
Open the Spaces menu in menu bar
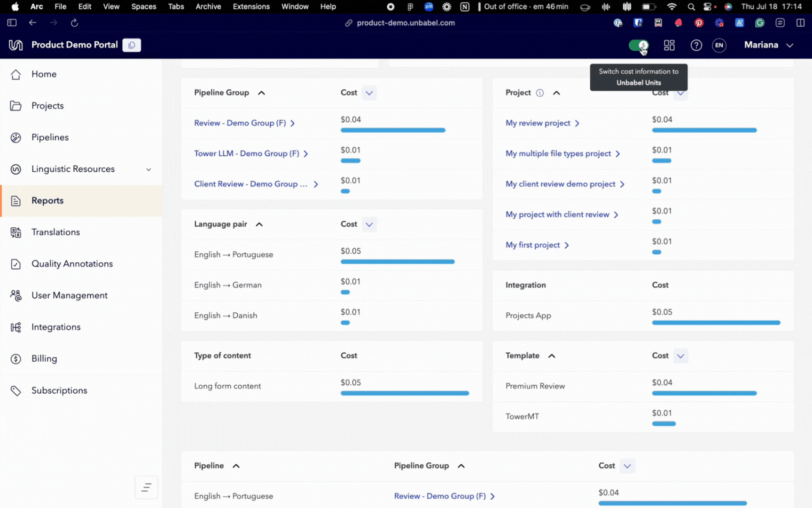(x=143, y=7)
